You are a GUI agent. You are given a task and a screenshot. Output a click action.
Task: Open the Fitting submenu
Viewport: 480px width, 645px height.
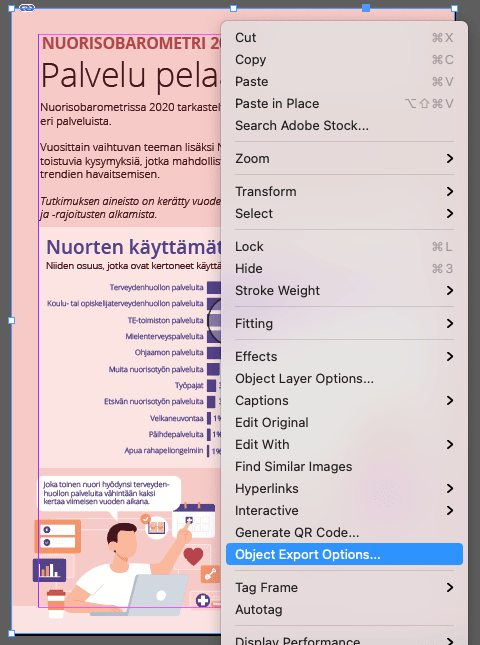[344, 323]
